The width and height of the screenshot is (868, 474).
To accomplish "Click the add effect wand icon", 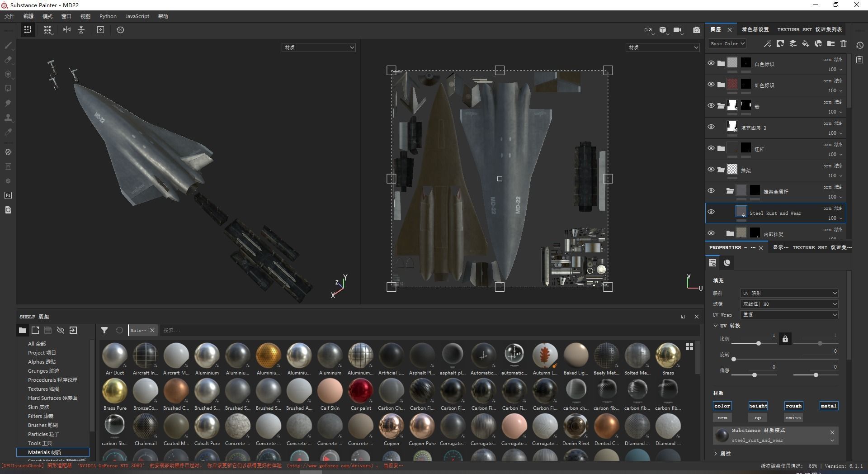I will pos(767,43).
